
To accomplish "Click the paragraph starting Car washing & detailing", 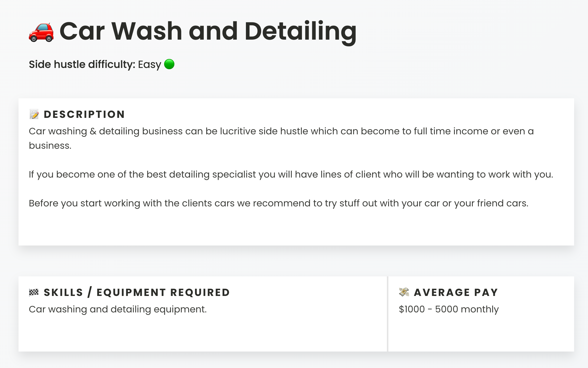I will (x=281, y=138).
